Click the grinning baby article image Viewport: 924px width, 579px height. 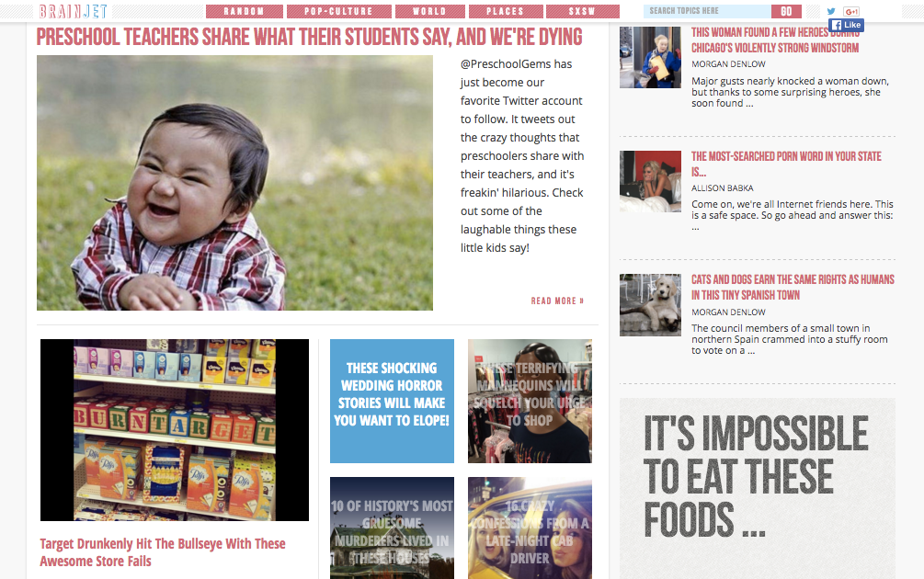(234, 183)
